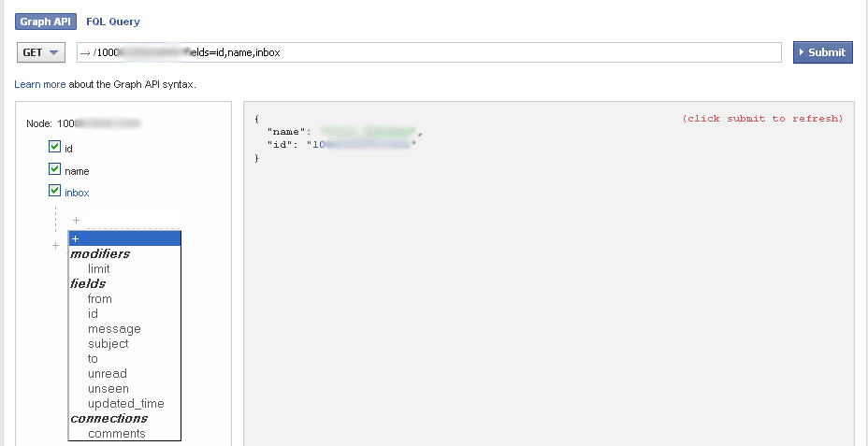Switch to the Graph API tab
The width and height of the screenshot is (868, 446).
click(x=46, y=22)
